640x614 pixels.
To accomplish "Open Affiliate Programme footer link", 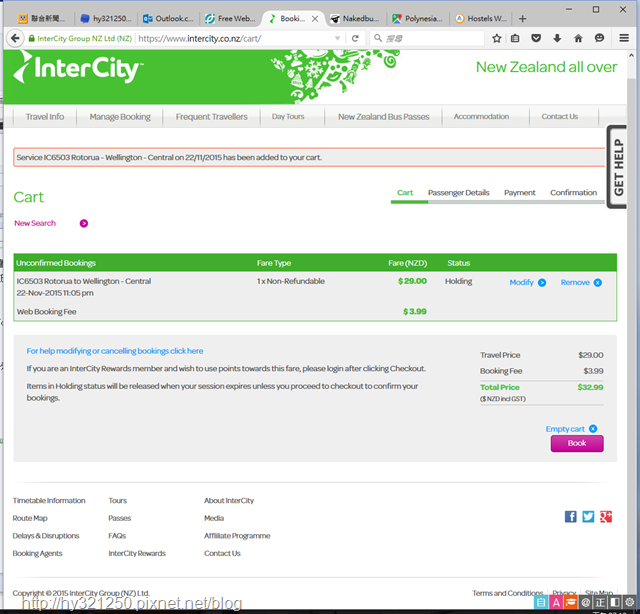I will click(x=237, y=536).
